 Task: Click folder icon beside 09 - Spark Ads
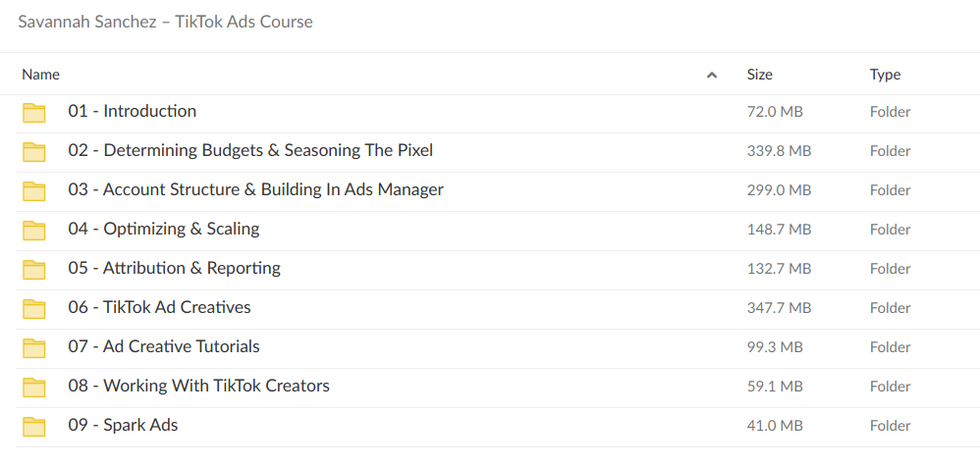34,426
